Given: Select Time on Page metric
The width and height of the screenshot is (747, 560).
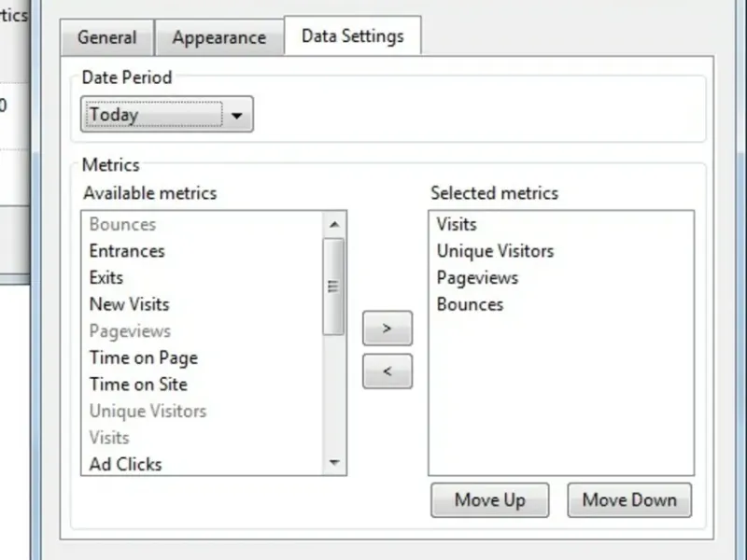Looking at the screenshot, I should point(144,357).
